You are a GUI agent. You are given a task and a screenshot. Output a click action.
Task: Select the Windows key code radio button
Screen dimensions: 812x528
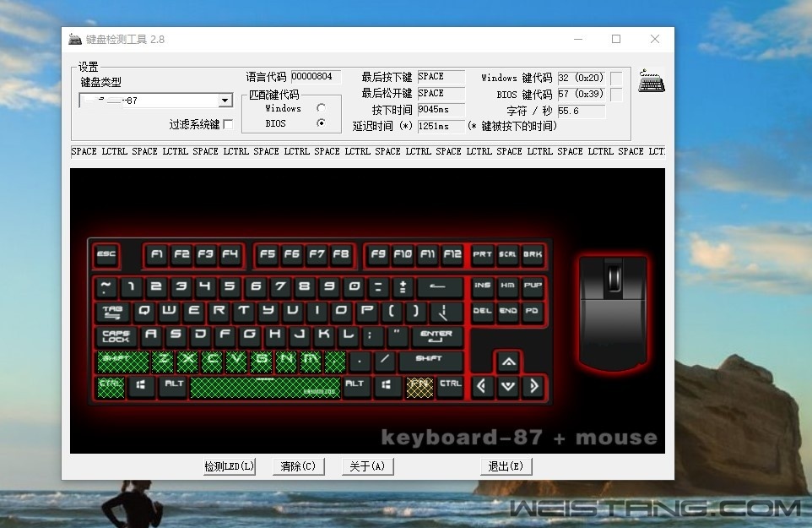pyautogui.click(x=321, y=108)
